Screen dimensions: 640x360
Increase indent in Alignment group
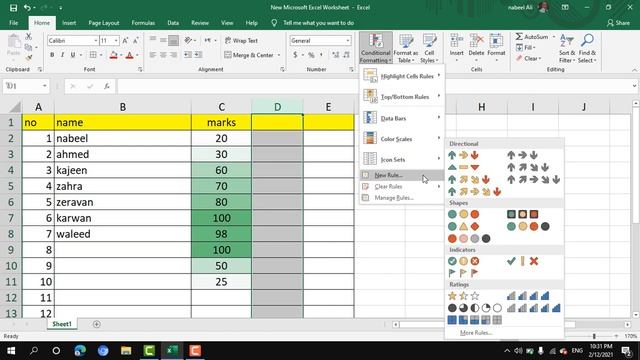(x=198, y=55)
